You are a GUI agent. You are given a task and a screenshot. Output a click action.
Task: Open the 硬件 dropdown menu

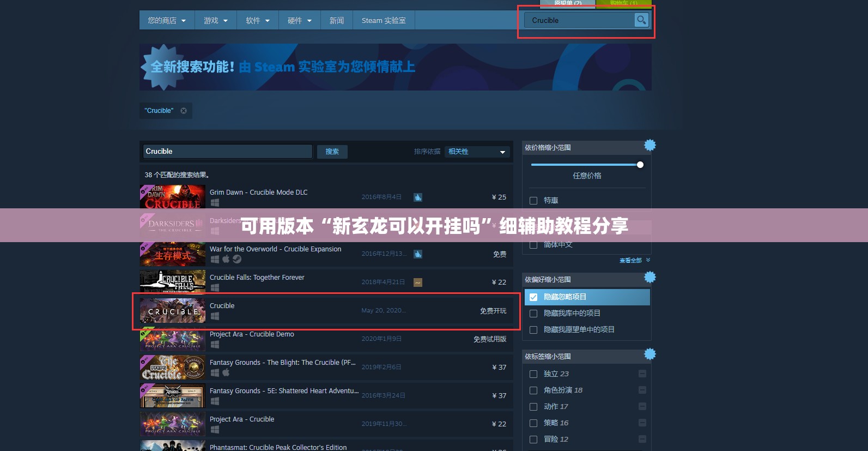click(x=300, y=20)
